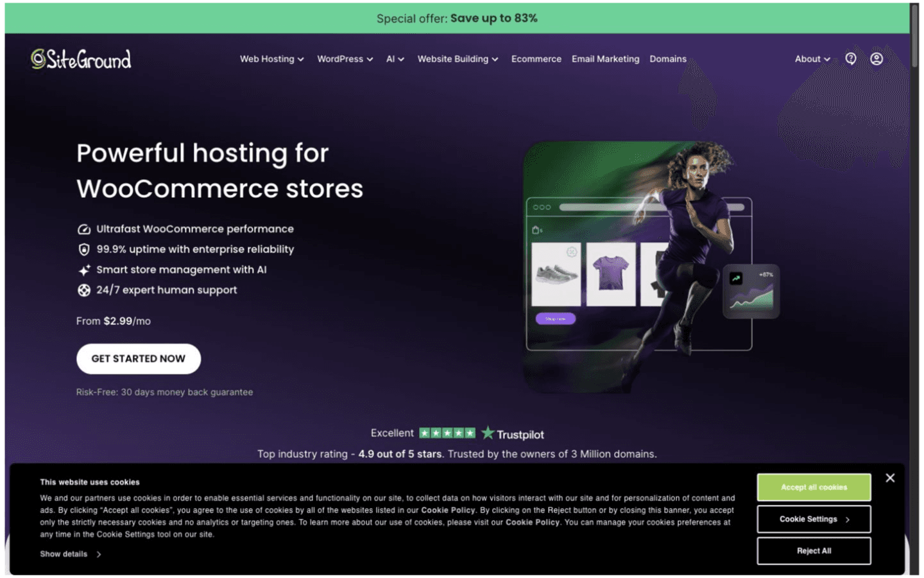Click the Reject All button

pos(814,551)
